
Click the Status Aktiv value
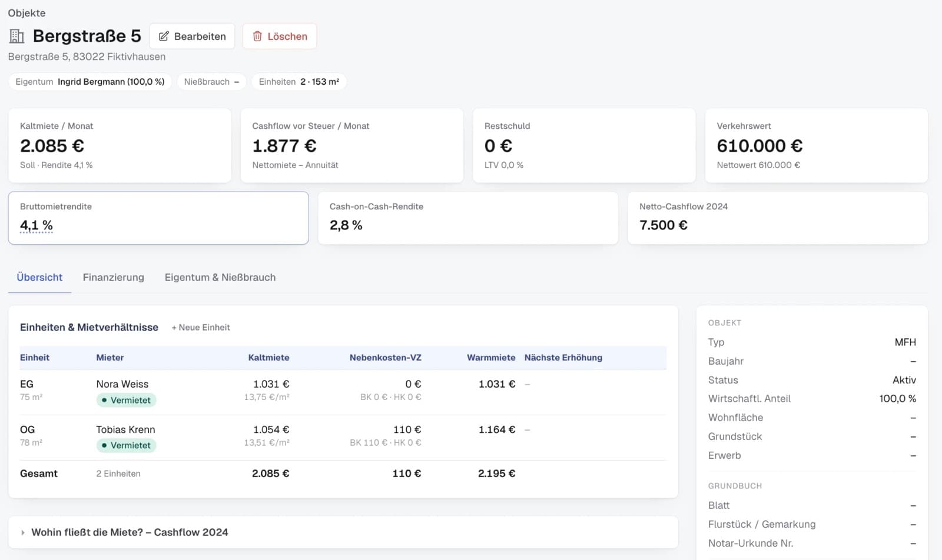pos(904,380)
